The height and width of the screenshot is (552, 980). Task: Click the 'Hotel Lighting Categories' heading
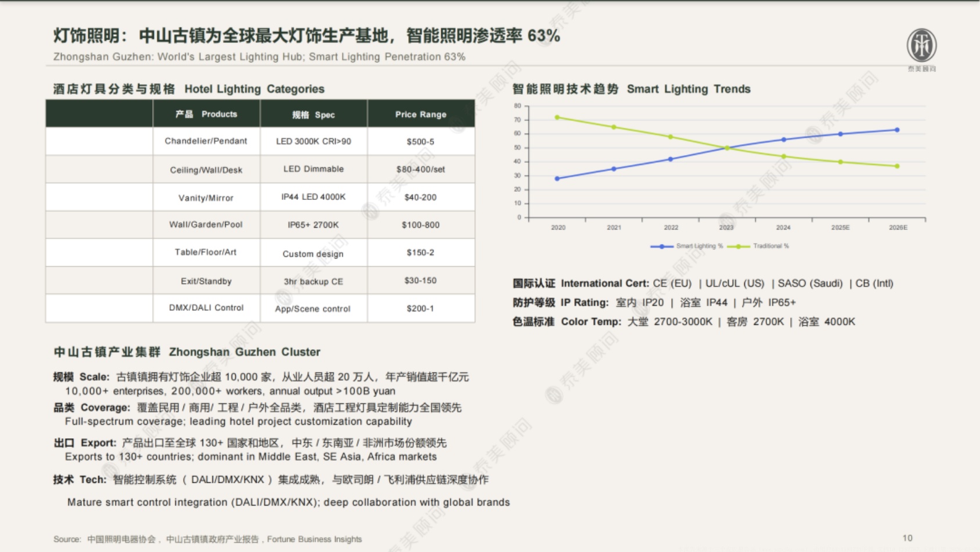(x=254, y=89)
